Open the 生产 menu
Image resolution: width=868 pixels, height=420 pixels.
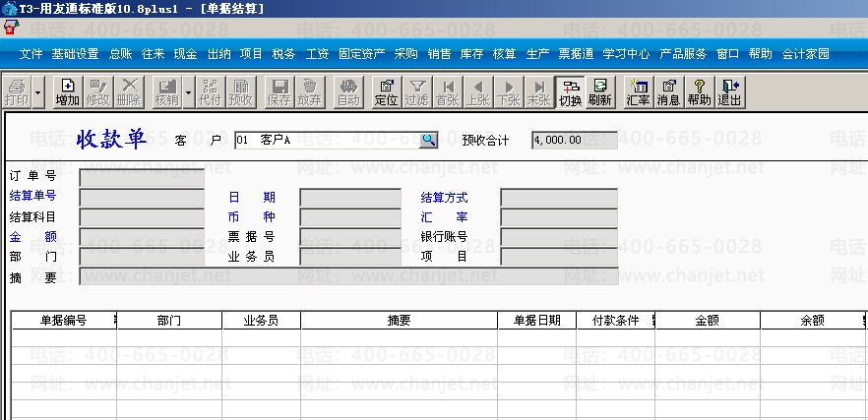(537, 54)
